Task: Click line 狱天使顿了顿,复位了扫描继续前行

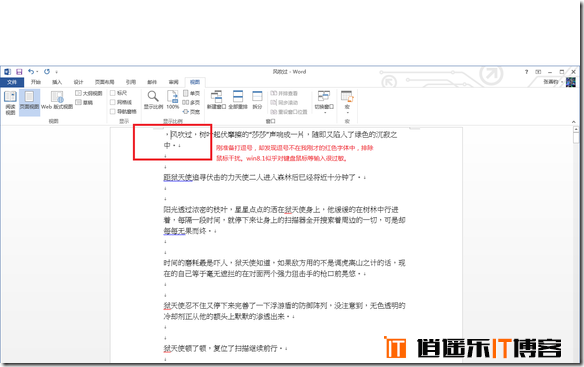Action: (223, 349)
